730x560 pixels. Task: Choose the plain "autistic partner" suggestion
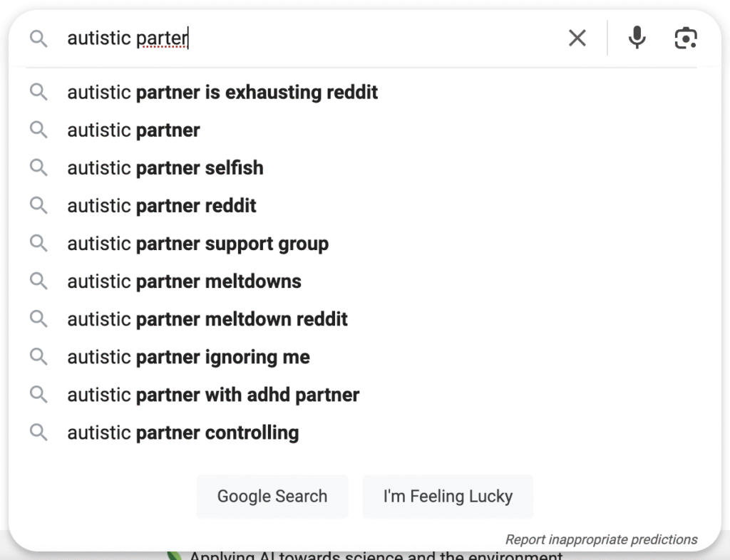tap(133, 130)
